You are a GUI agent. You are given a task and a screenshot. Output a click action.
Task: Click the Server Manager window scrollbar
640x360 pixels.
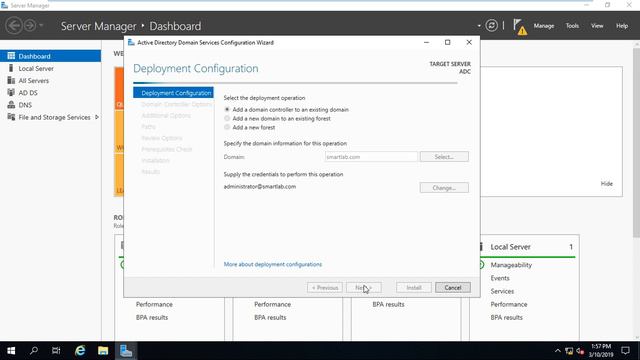coord(636,143)
